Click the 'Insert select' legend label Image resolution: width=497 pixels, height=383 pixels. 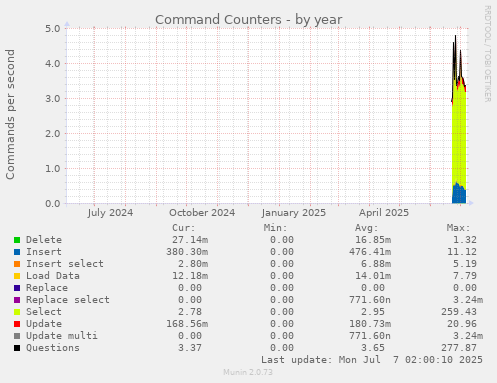click(x=65, y=264)
